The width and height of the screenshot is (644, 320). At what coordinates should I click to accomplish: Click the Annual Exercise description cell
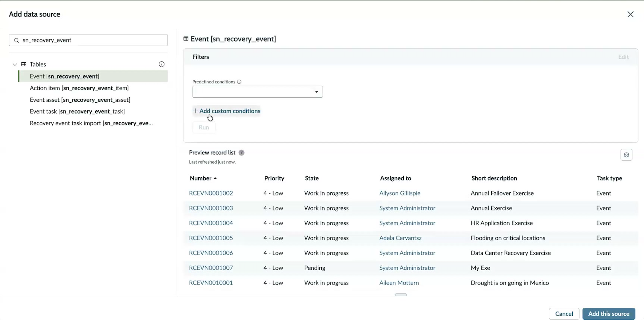[x=491, y=208]
